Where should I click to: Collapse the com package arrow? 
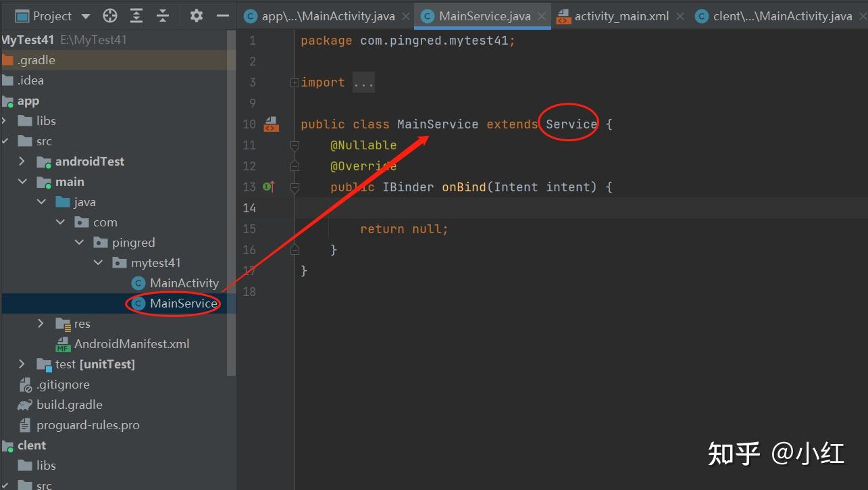point(60,222)
